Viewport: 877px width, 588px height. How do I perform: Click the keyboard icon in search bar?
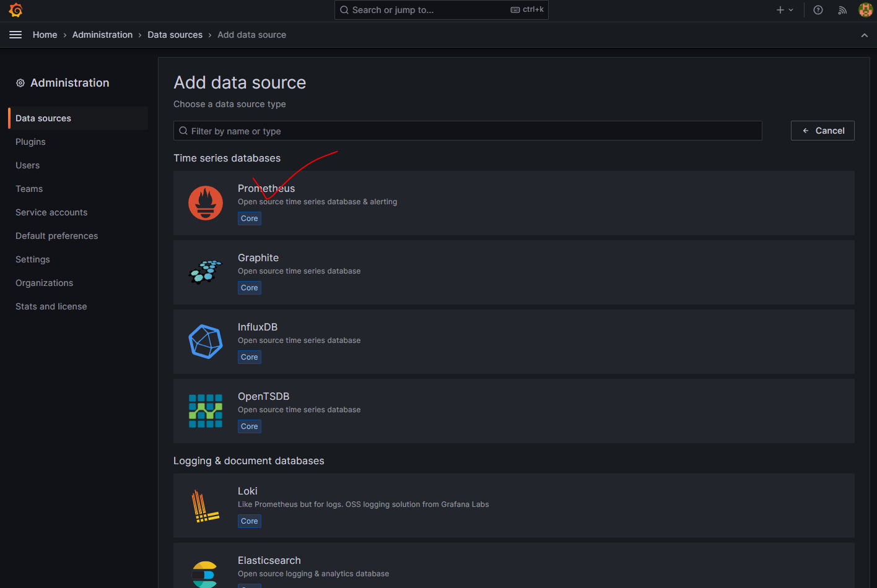click(x=515, y=10)
